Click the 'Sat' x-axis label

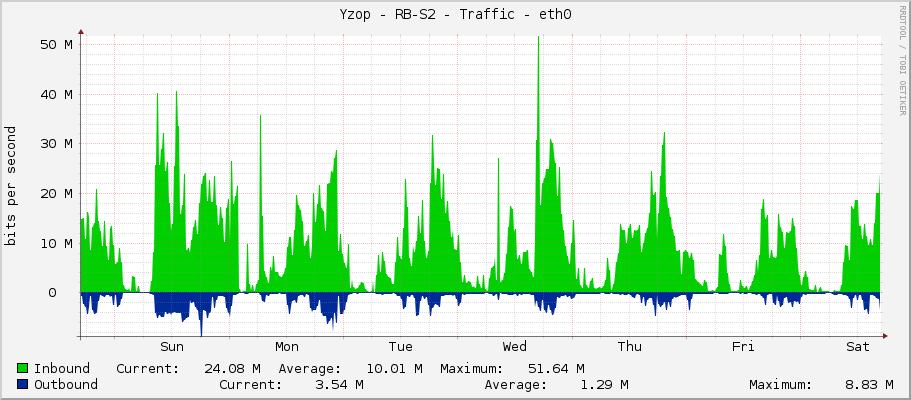click(x=858, y=347)
